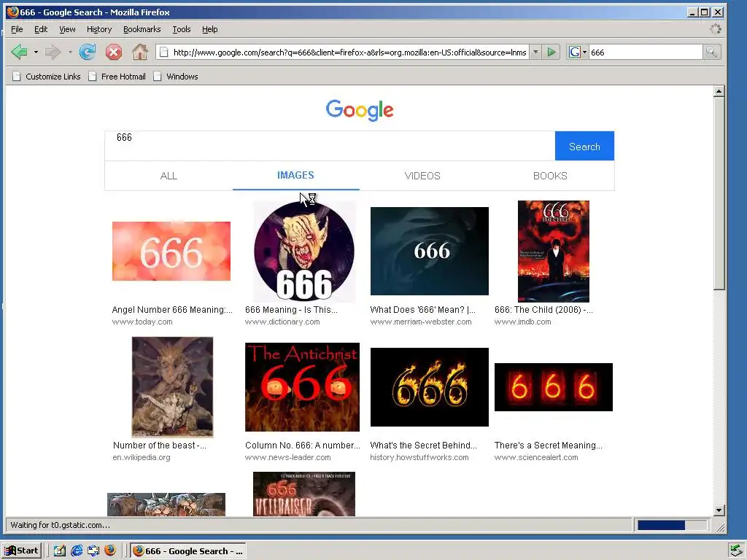Viewport: 747px width, 560px height.
Task: Open 666: The Child (2006) link
Action: click(x=543, y=309)
